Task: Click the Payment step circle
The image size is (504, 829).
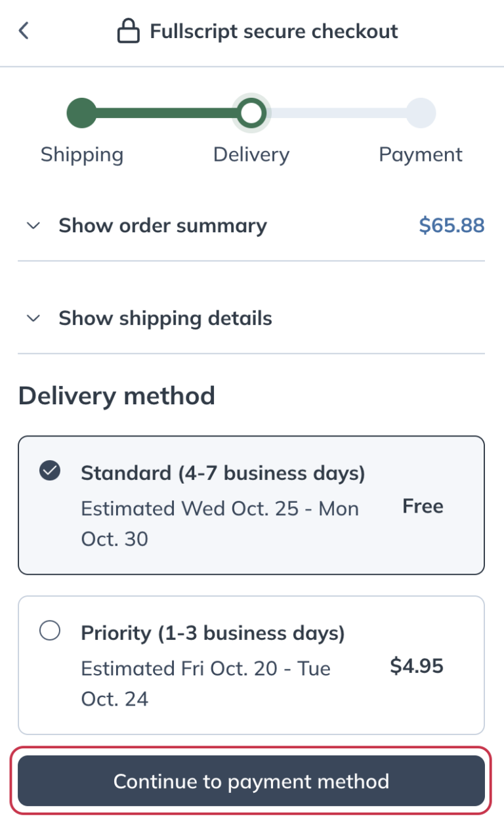Action: (421, 112)
